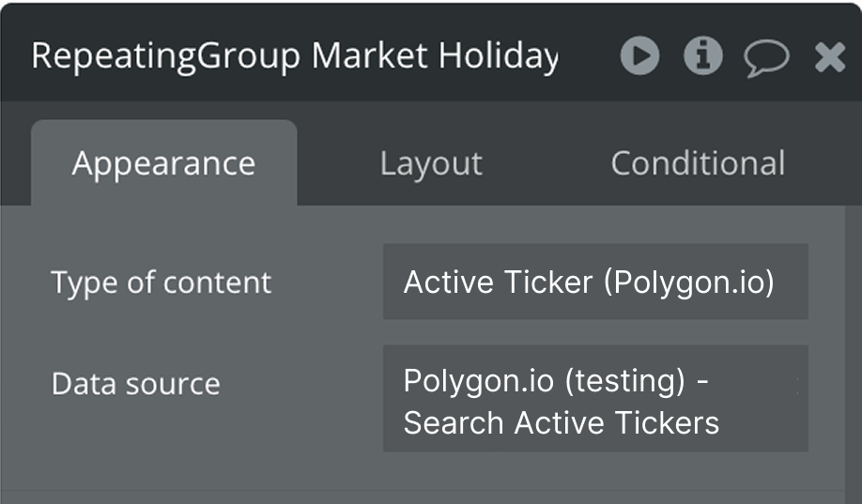This screenshot has height=504, width=862.
Task: Switch to the Appearance tab
Action: pos(163,163)
